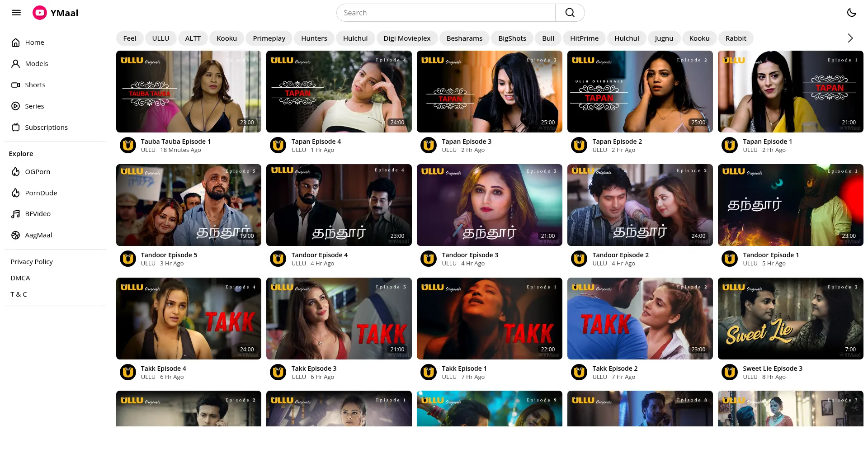This screenshot has width=868, height=449.
Task: Click the channel avatar beside Tapan Episode 2
Action: 579,145
